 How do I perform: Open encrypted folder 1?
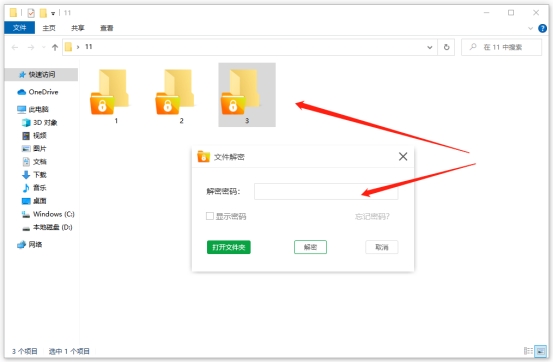pyautogui.click(x=111, y=94)
